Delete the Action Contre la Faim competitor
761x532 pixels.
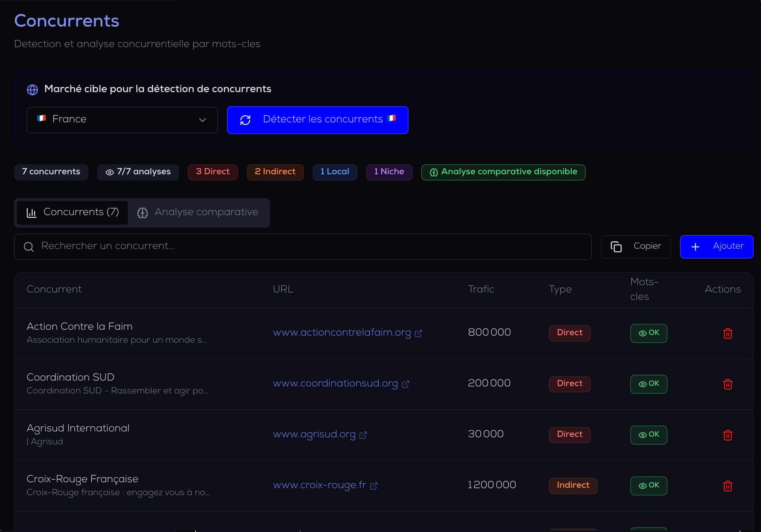[x=727, y=333]
